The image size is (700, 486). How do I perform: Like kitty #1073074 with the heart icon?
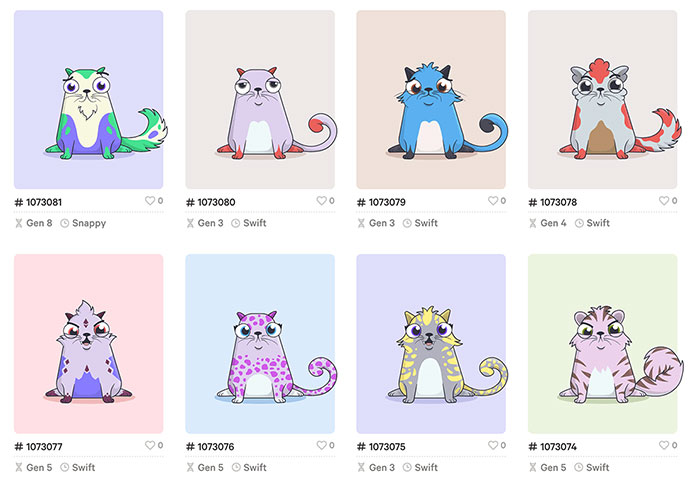click(x=664, y=445)
